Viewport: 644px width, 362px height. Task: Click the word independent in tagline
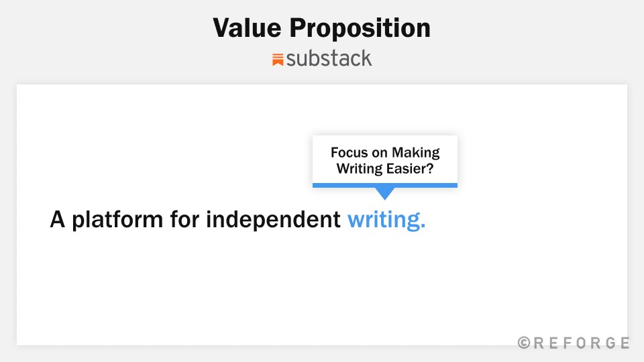tap(273, 219)
